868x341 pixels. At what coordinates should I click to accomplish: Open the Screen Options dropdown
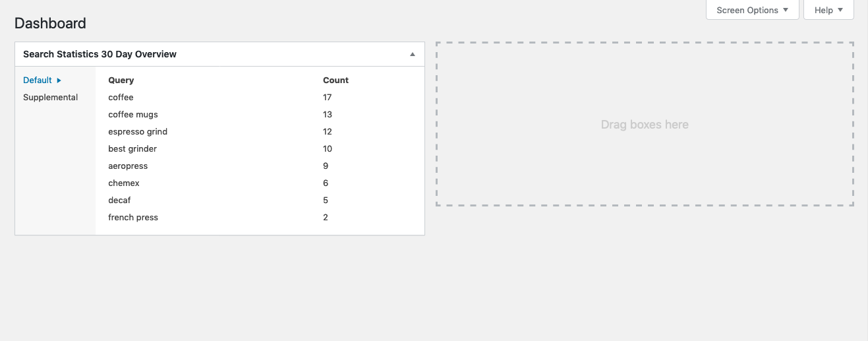pyautogui.click(x=752, y=10)
